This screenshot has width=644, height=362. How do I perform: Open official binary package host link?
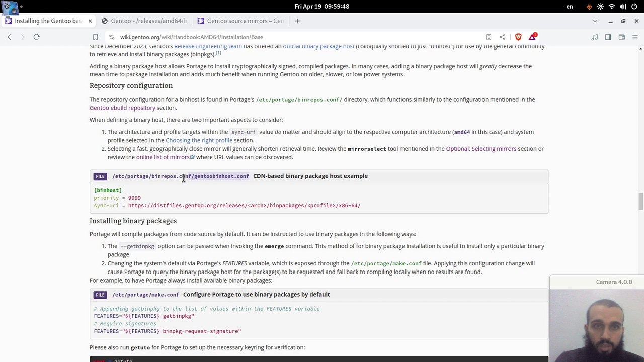(x=318, y=46)
